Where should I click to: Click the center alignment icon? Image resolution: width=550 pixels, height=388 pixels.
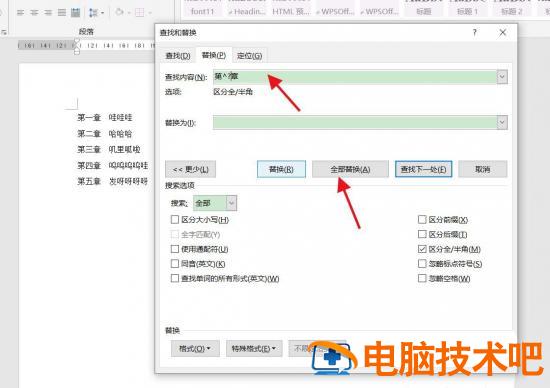point(34,13)
